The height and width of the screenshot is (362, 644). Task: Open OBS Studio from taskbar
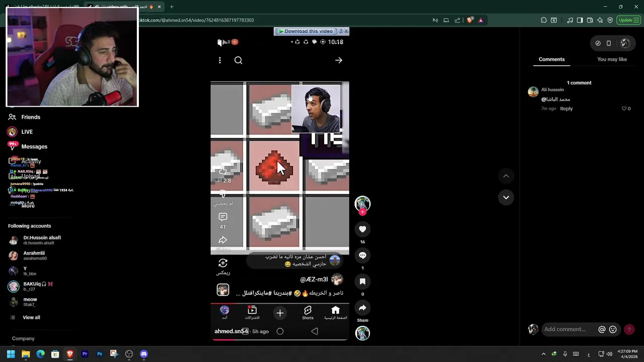click(x=129, y=354)
